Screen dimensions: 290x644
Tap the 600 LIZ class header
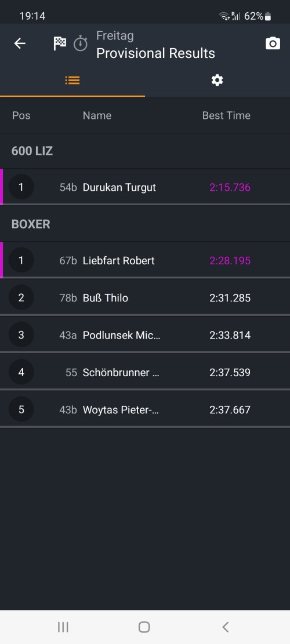[32, 151]
